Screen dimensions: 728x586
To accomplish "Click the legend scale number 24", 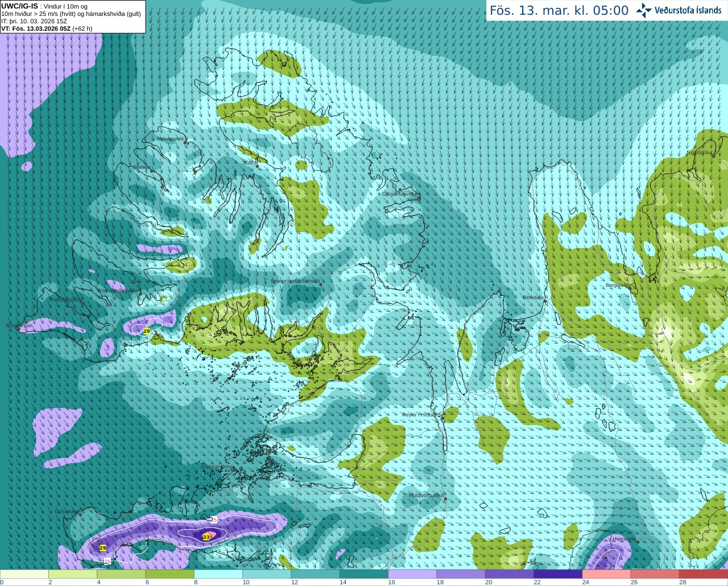I will (x=585, y=582).
